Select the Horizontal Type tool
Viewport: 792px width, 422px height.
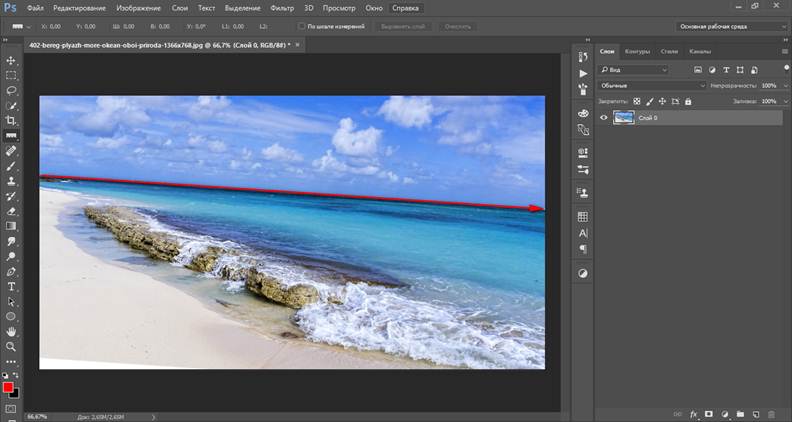11,286
